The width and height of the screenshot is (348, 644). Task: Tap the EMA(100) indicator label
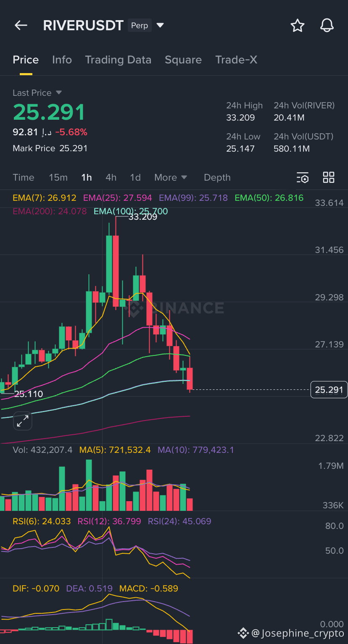coord(131,211)
